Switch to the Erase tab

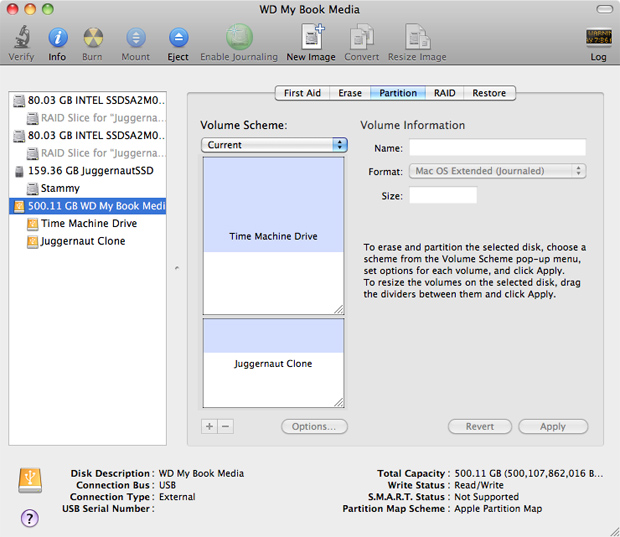350,93
